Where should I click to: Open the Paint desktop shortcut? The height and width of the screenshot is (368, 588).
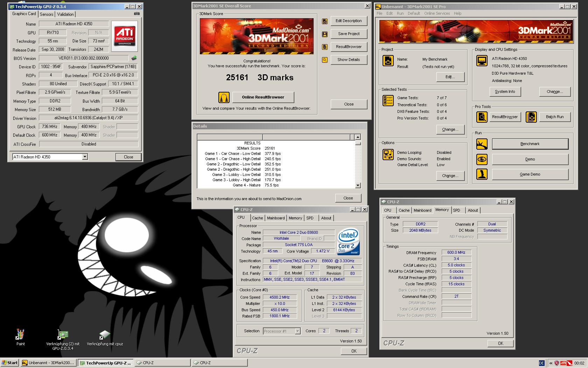20,337
